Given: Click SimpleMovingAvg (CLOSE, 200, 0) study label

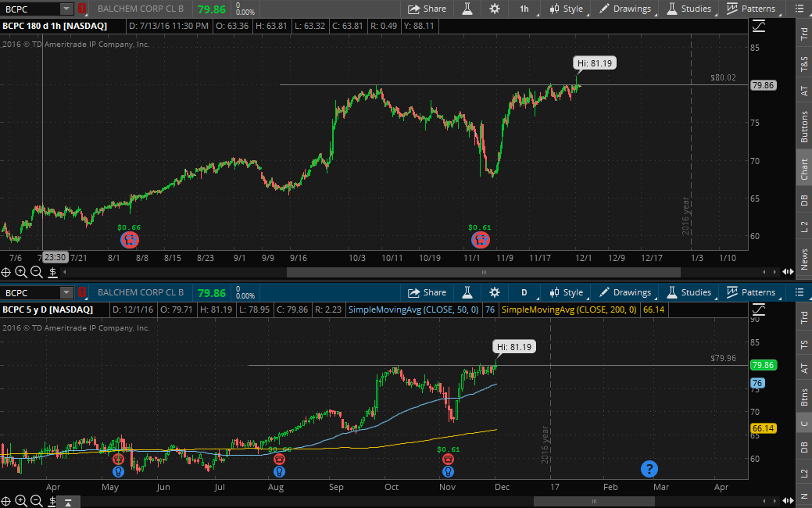Looking at the screenshot, I should [x=569, y=309].
